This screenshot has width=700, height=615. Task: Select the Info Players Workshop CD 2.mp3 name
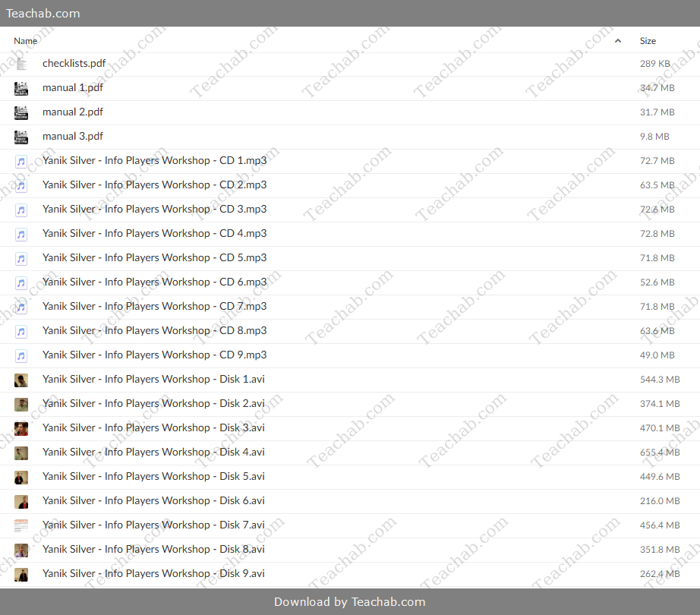(154, 184)
